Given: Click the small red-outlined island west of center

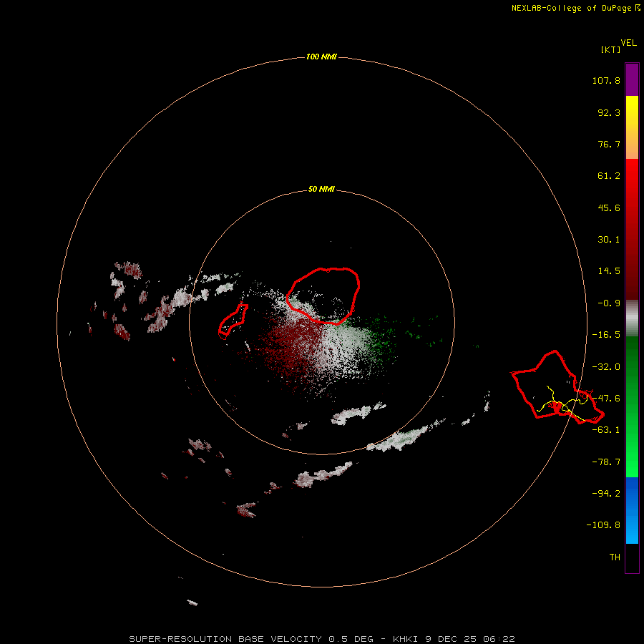Looking at the screenshot, I should click(x=233, y=321).
